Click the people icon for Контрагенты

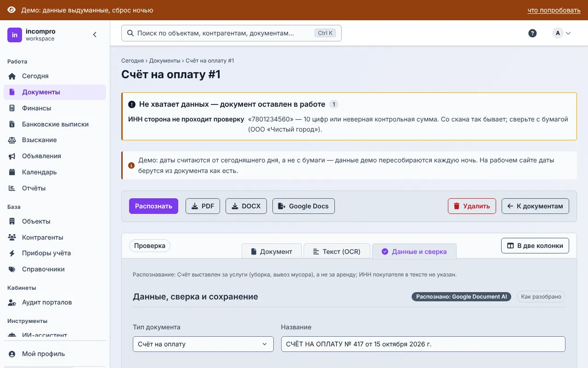click(12, 237)
